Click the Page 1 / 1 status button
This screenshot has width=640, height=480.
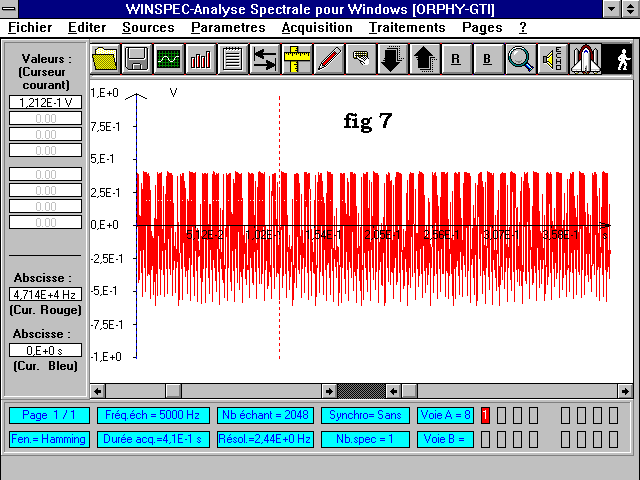(x=49, y=416)
